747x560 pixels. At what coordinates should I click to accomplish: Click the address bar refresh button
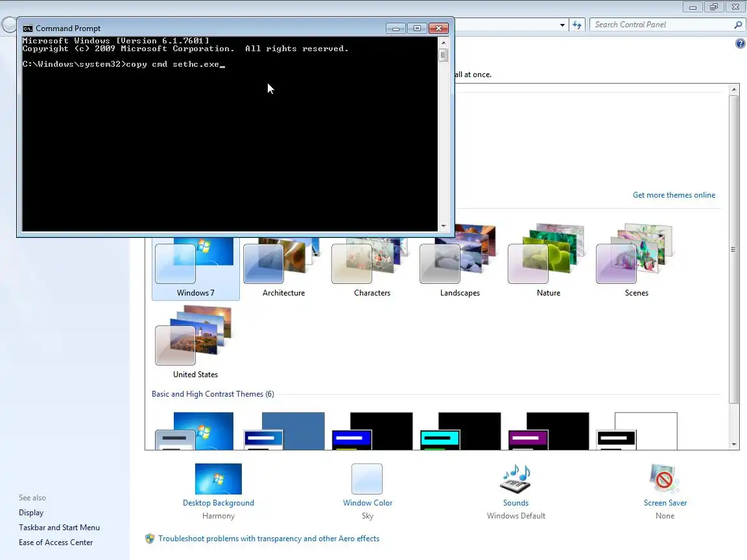pyautogui.click(x=577, y=25)
